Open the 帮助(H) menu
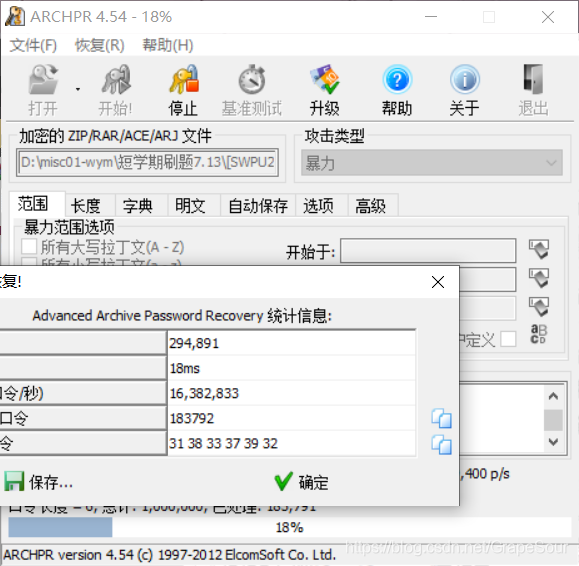This screenshot has width=579, height=566. pos(168,45)
